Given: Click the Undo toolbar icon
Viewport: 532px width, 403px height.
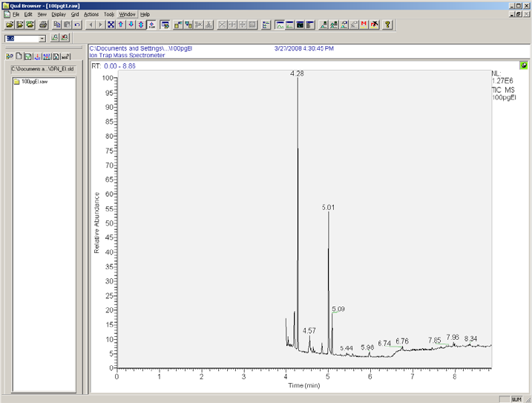Looking at the screenshot, I should [77, 24].
